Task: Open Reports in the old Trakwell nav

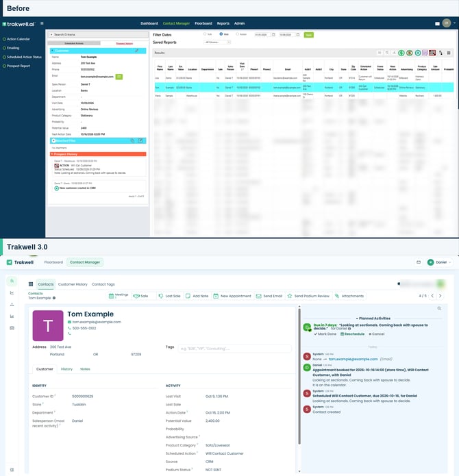Action: (x=223, y=23)
